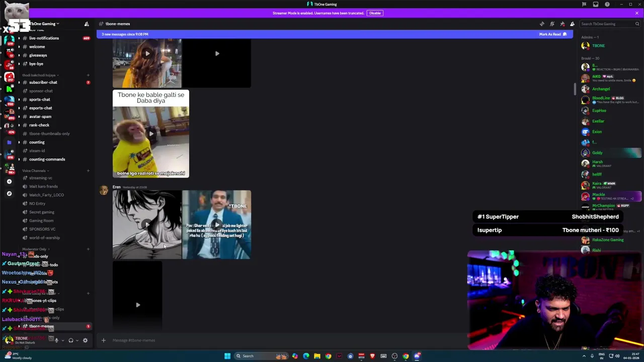Open Goldy member in member list
The image size is (644, 362).
pyautogui.click(x=609, y=153)
